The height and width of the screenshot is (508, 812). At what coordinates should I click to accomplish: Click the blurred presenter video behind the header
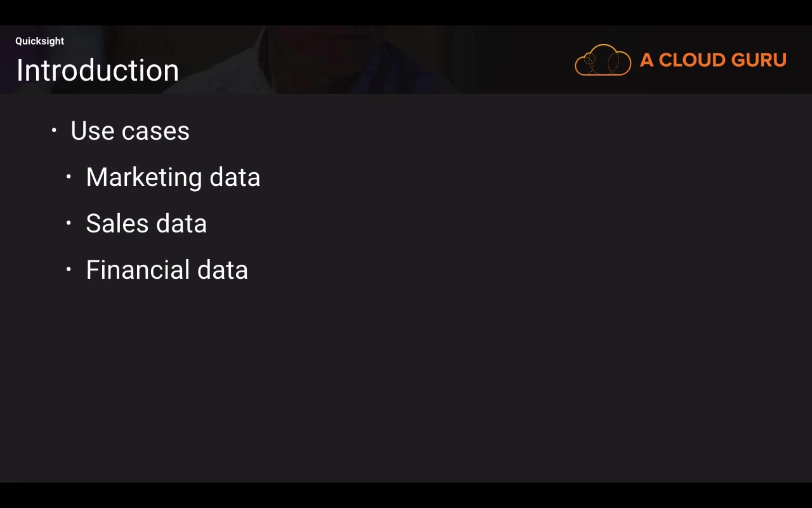(x=355, y=60)
